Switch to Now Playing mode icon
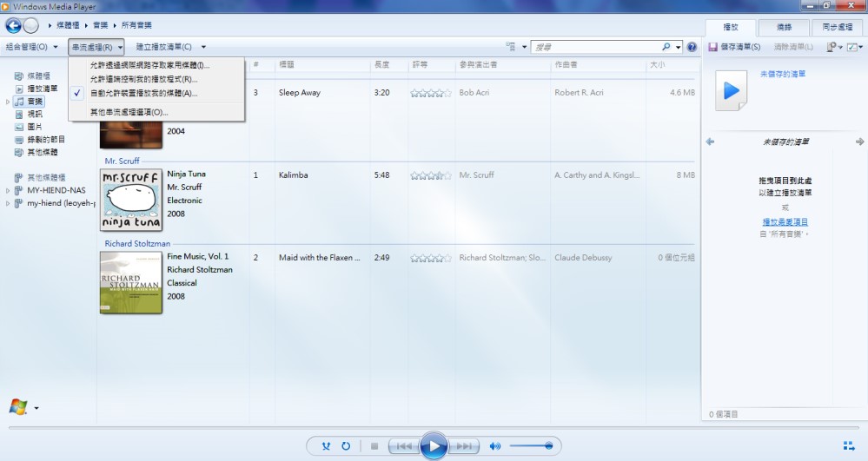Viewport: 868px width, 461px height. 849,446
